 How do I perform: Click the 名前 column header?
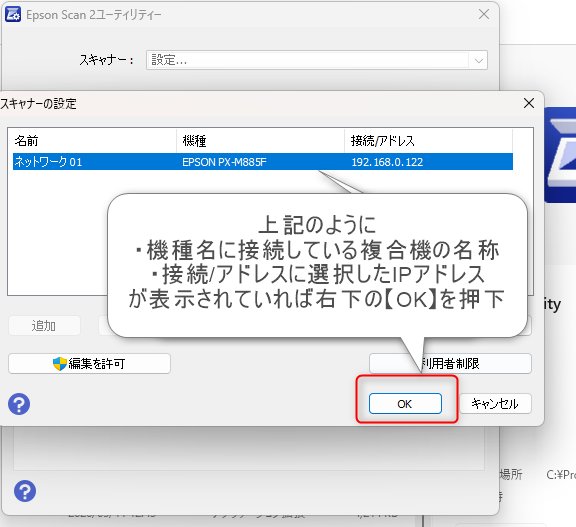pos(95,141)
